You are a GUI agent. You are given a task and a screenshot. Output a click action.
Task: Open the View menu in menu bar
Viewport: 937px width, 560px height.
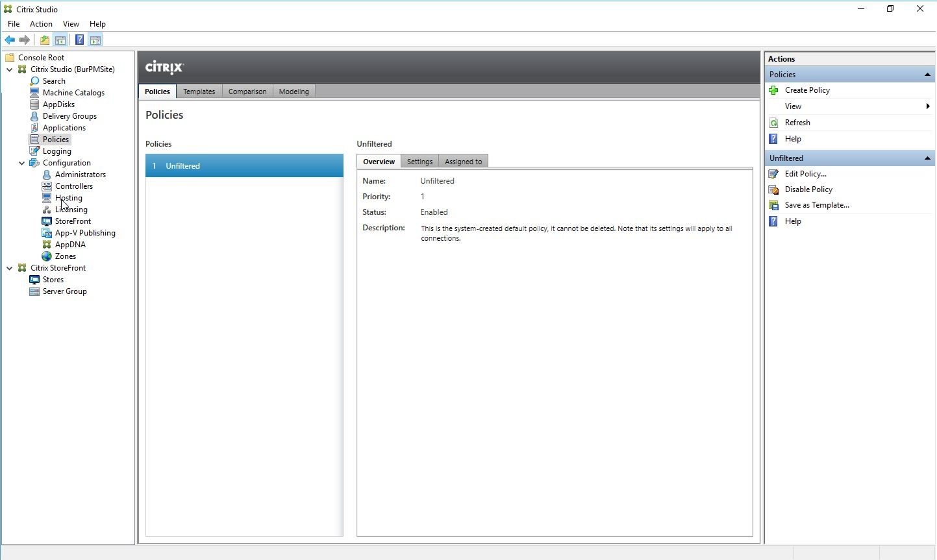point(71,24)
